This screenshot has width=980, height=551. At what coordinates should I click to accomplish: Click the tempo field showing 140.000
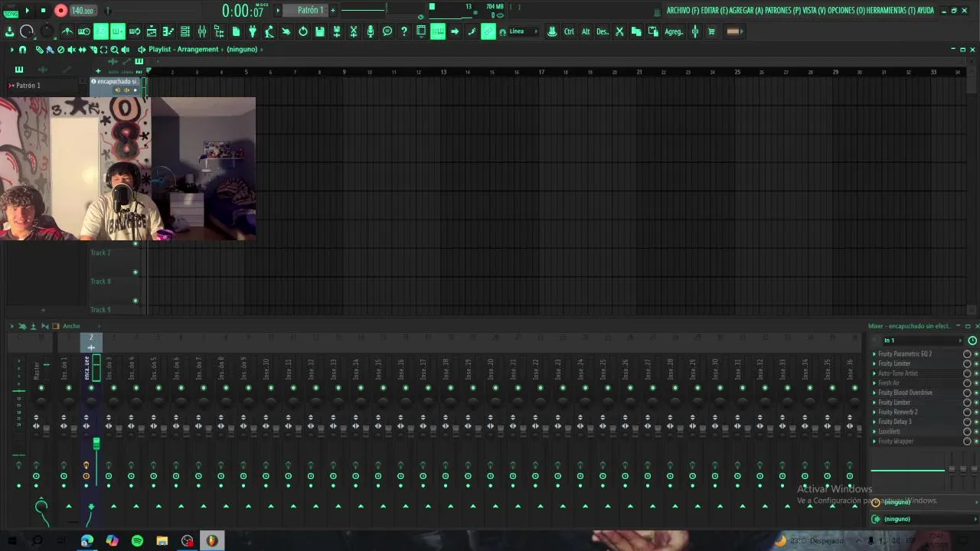[82, 11]
